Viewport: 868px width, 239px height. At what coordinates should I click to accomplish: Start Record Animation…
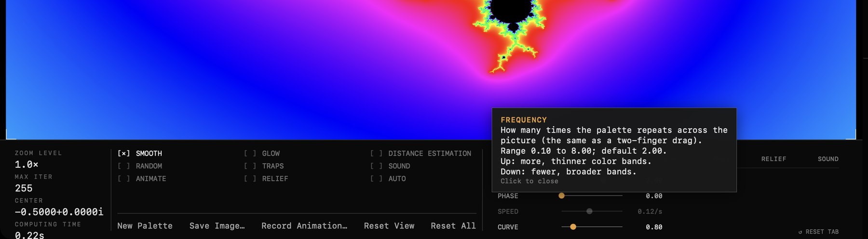(304, 226)
